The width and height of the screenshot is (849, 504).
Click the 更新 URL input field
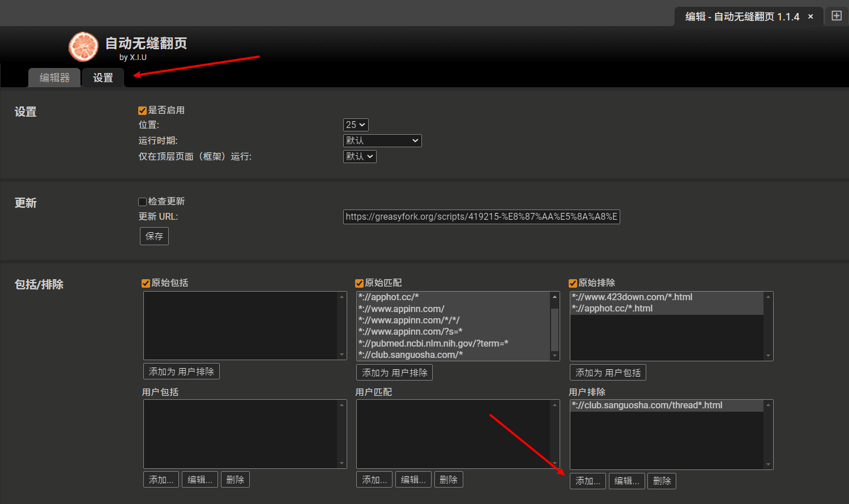coord(481,217)
